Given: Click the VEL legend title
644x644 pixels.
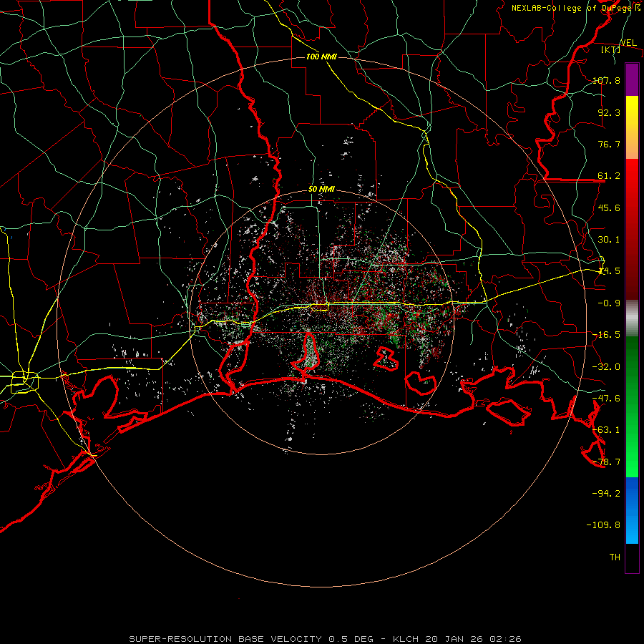Looking at the screenshot, I should point(628,43).
